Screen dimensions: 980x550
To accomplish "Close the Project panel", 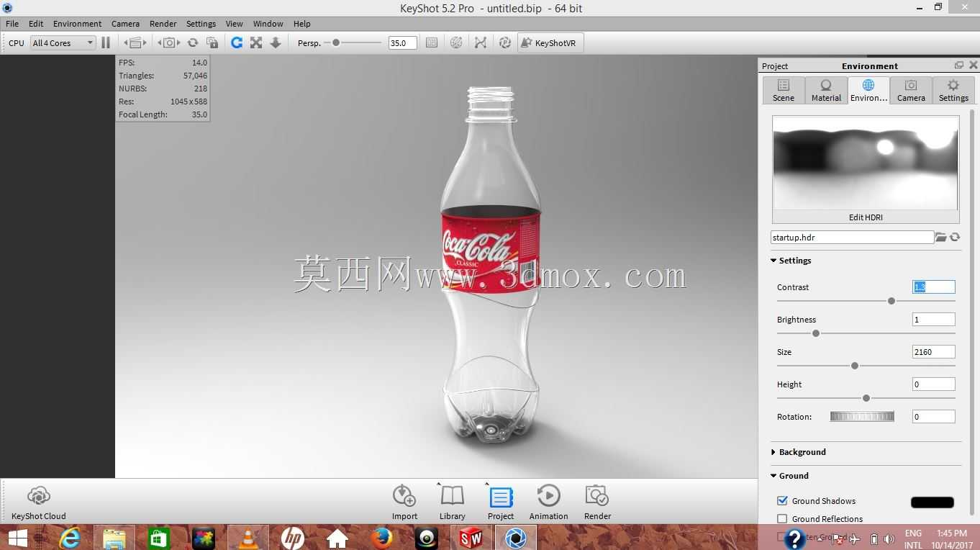I will [x=974, y=66].
